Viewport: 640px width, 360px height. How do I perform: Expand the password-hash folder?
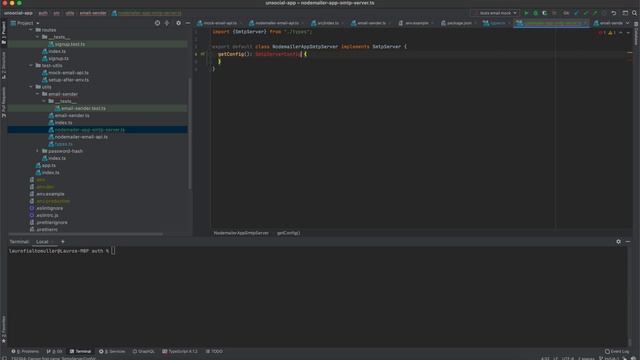[38, 151]
